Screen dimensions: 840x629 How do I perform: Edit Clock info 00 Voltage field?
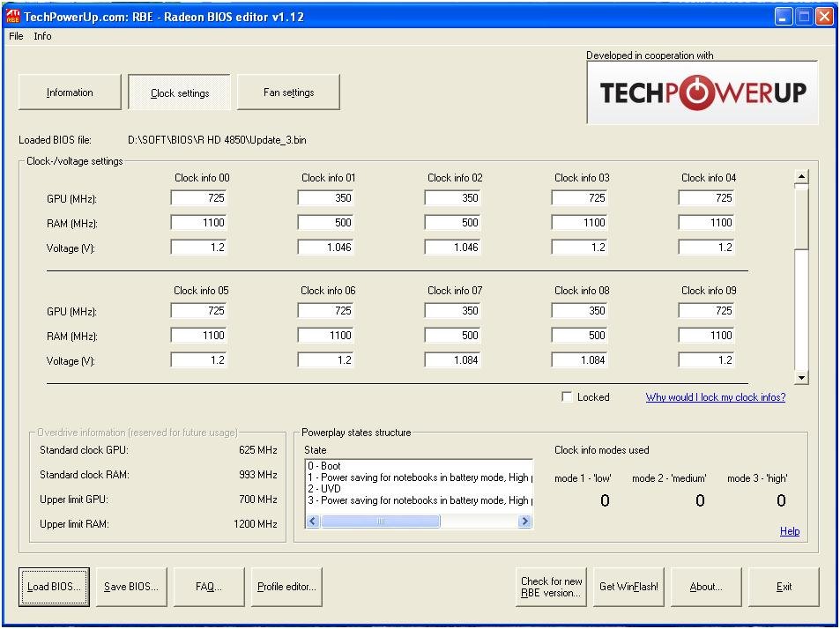[198, 248]
